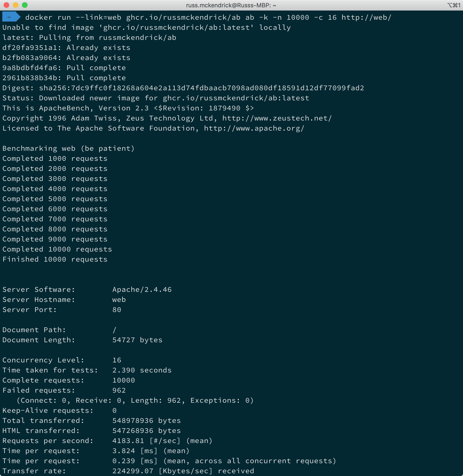Click the Document Length 54727 bytes value

tap(137, 340)
